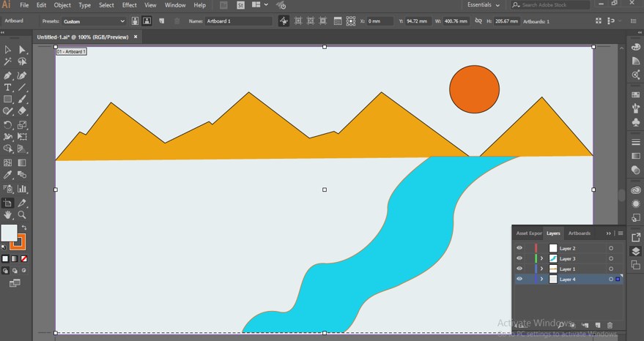Switch to the Asset Export tab

click(x=529, y=233)
